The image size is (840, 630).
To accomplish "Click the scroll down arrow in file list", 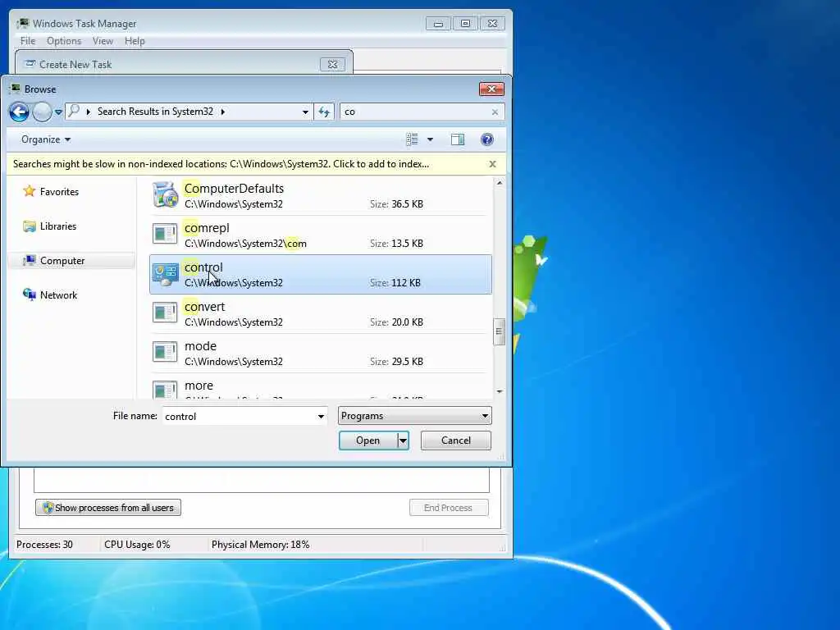I will [x=500, y=391].
